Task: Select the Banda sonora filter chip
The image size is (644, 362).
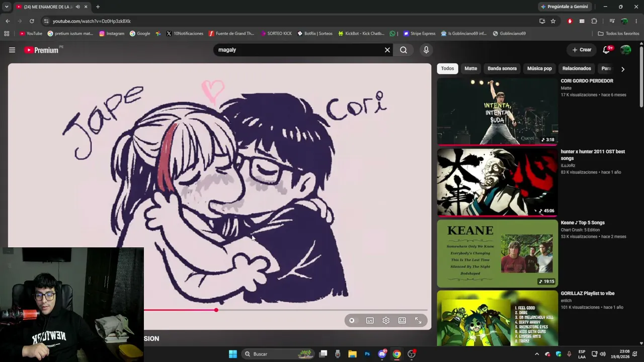Action: pos(502,68)
